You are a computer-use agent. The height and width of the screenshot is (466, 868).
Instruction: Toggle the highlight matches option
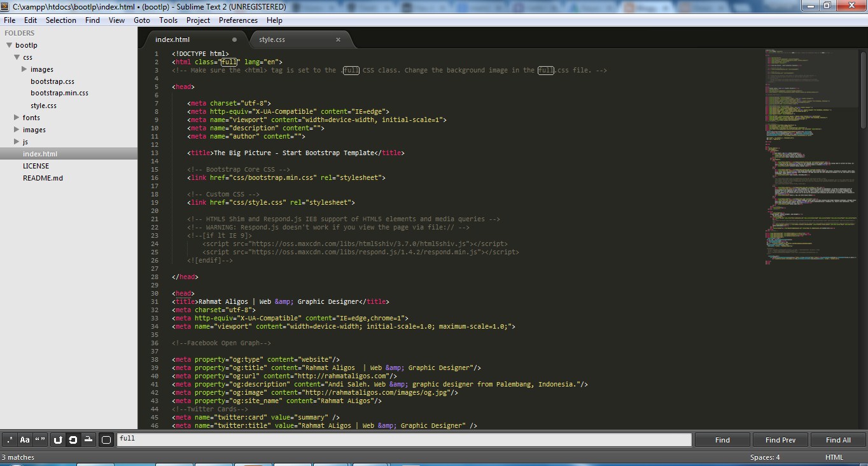pyautogui.click(x=106, y=439)
